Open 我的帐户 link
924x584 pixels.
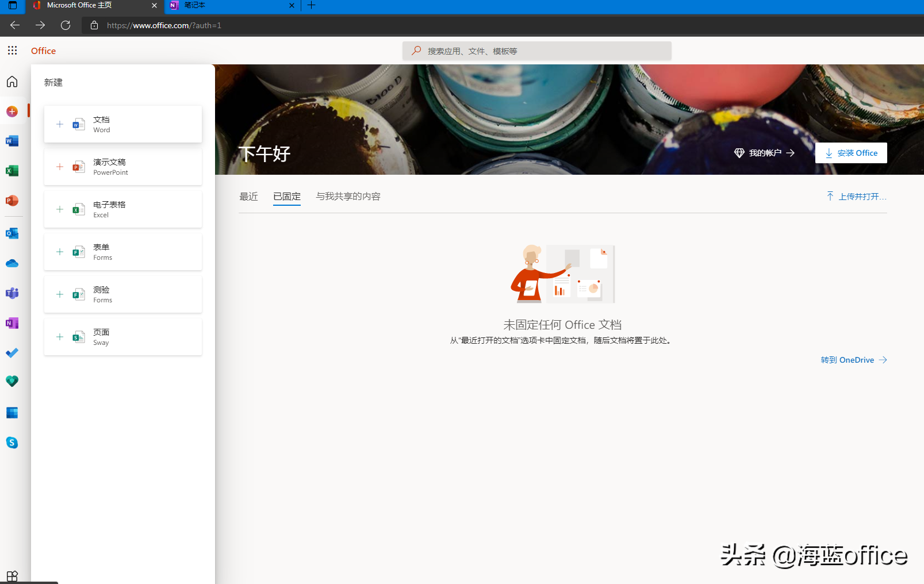tap(765, 153)
